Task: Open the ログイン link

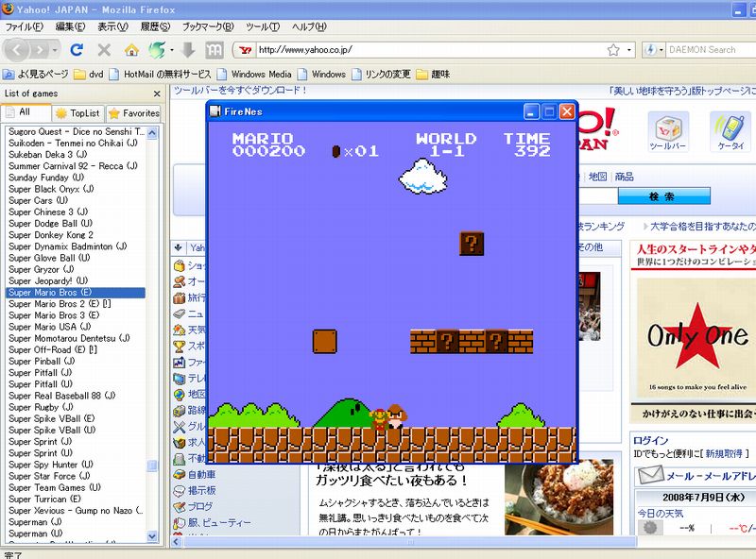Action: click(x=650, y=440)
